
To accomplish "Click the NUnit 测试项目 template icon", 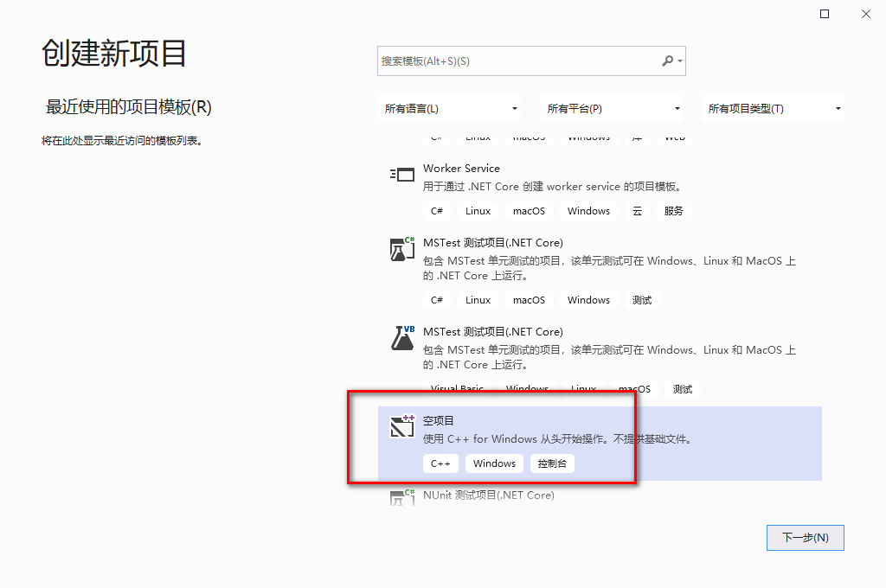I will (401, 495).
